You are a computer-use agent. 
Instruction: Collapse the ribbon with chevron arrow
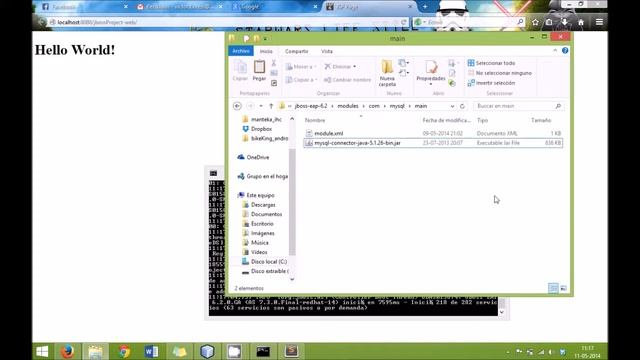pos(555,50)
